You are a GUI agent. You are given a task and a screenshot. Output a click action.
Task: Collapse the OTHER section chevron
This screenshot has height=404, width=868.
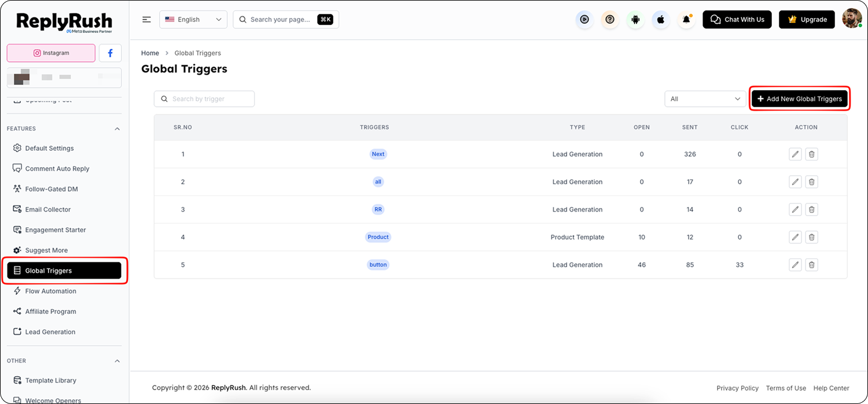pyautogui.click(x=117, y=361)
